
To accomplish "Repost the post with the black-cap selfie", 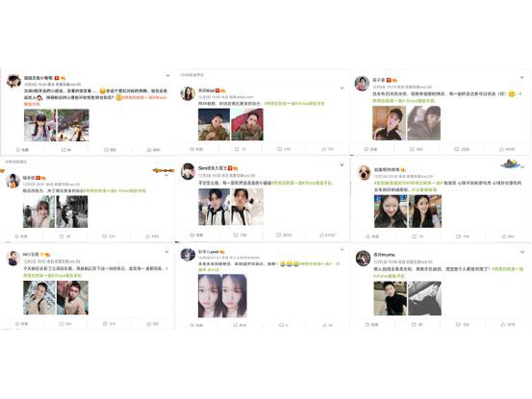I will click(x=416, y=149).
